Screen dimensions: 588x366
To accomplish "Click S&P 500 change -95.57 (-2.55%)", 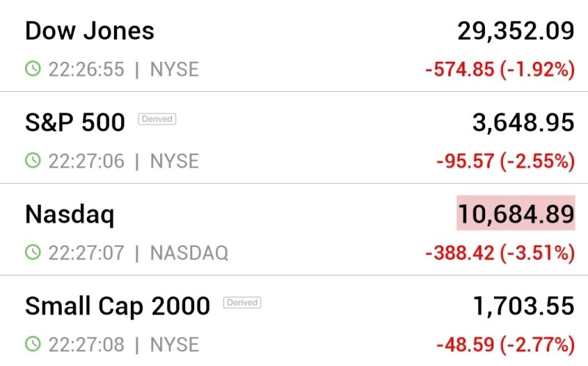I will [505, 161].
